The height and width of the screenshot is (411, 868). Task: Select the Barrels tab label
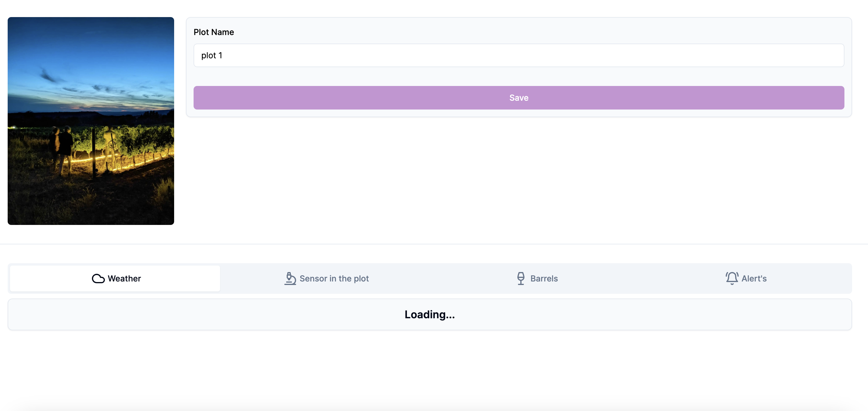click(x=544, y=279)
